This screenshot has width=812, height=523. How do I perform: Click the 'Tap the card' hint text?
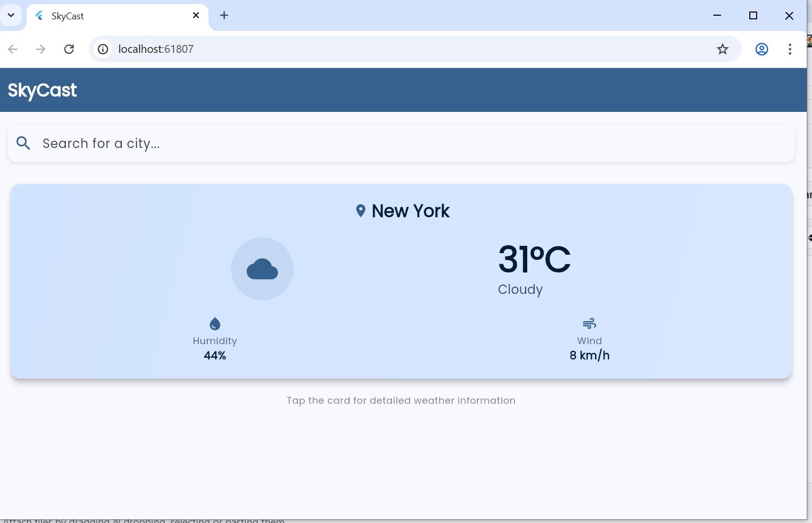[x=401, y=401]
